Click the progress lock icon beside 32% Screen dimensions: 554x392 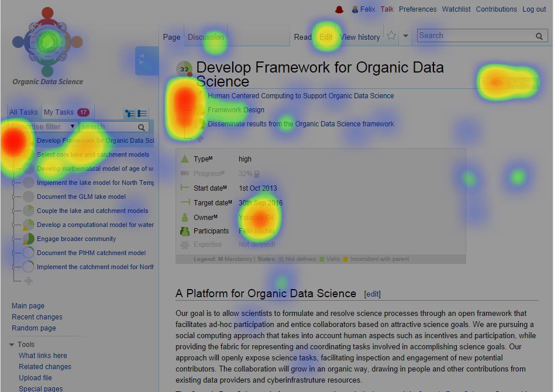pyautogui.click(x=257, y=174)
